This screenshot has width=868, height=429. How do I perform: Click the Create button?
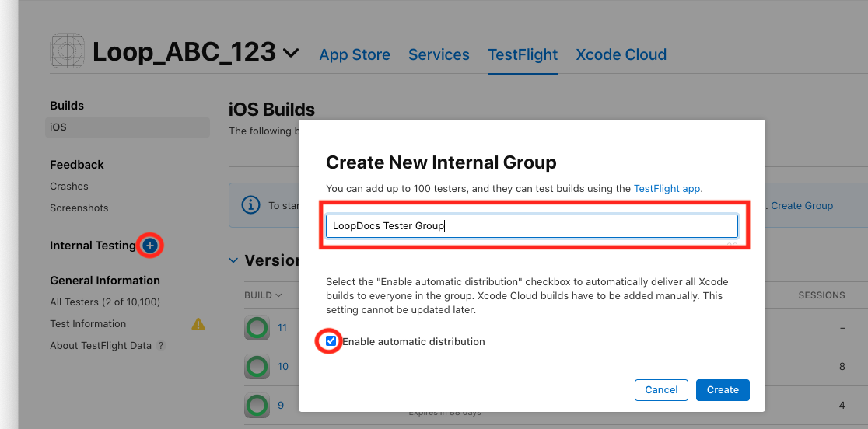click(x=723, y=390)
